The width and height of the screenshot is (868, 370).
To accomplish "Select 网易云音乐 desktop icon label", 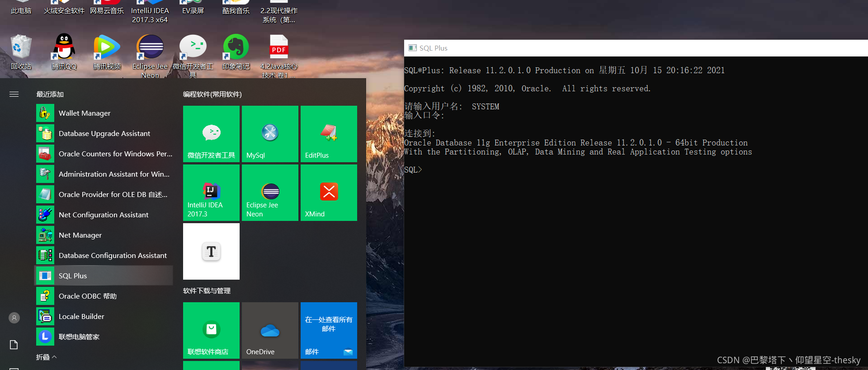I will [x=107, y=10].
